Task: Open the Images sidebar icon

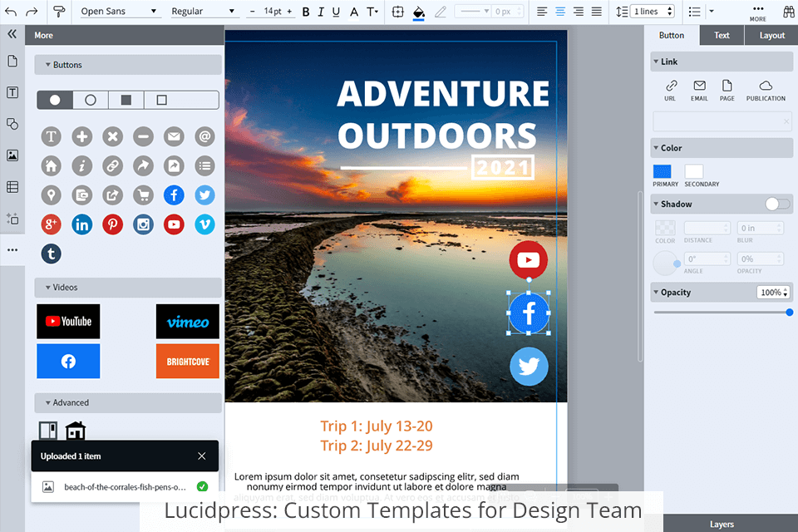Action: click(12, 155)
